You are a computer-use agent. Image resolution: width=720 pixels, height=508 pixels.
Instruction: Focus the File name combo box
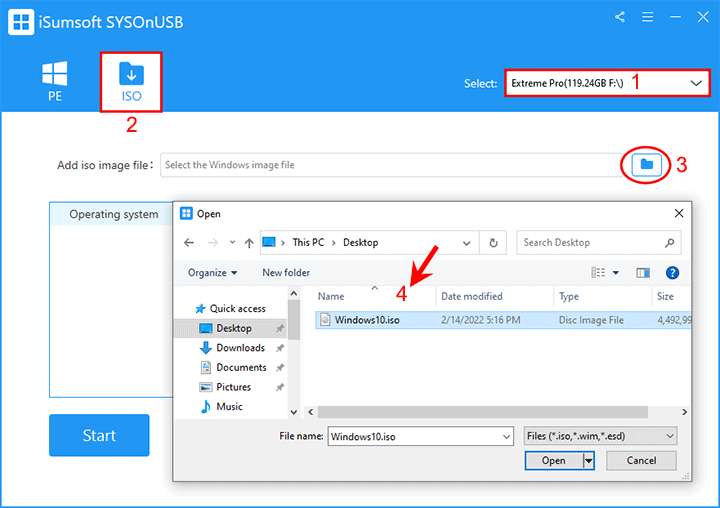point(420,436)
